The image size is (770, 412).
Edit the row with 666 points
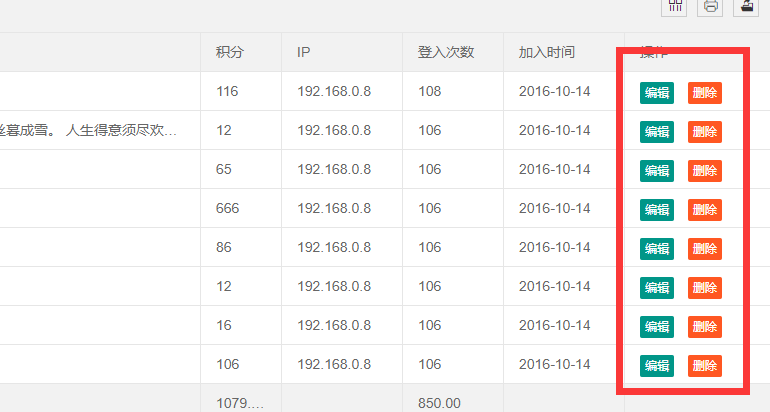click(657, 210)
